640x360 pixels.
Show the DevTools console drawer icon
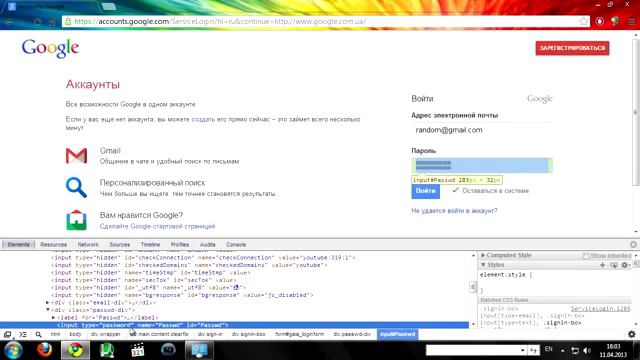(x=23, y=334)
